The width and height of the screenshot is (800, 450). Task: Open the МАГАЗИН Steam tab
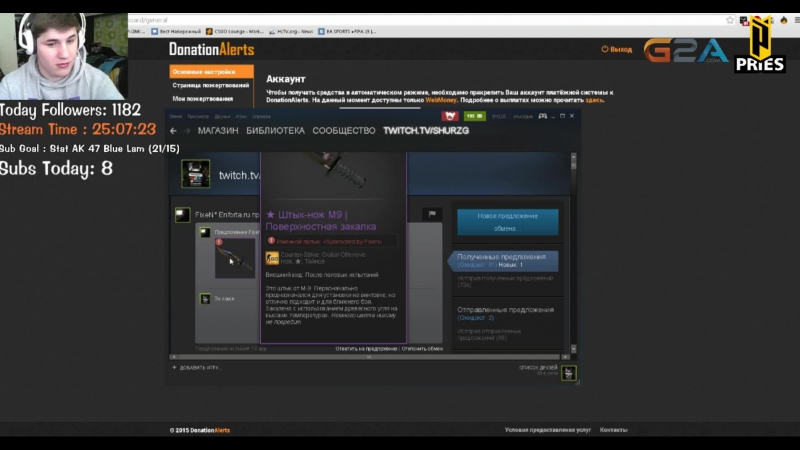click(x=218, y=131)
